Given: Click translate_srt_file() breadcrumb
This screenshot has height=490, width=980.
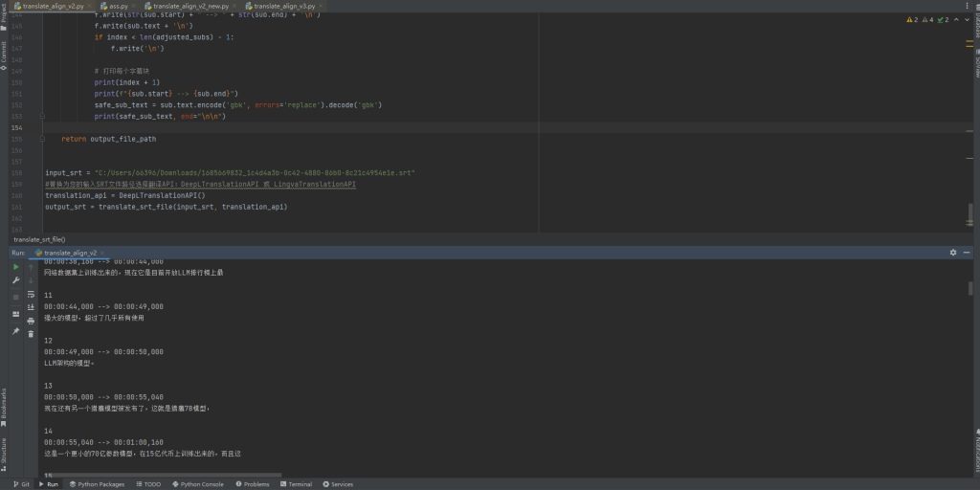Looking at the screenshot, I should 39,238.
